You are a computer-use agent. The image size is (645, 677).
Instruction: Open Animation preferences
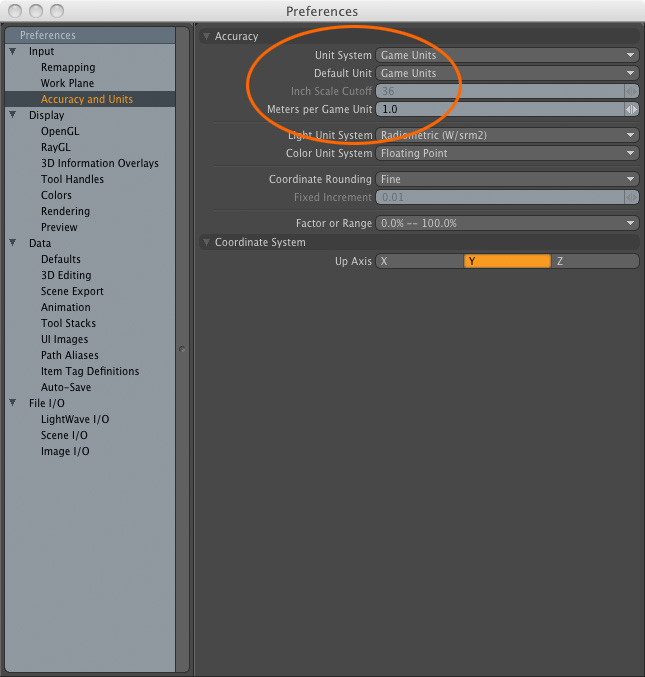(66, 307)
